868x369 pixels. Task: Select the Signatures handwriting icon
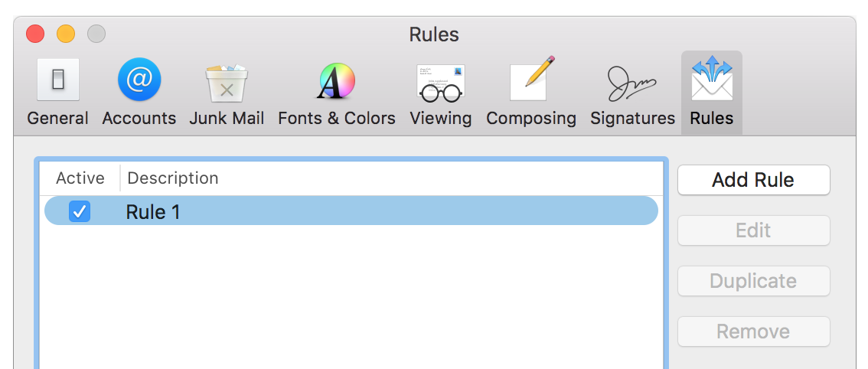(x=632, y=83)
